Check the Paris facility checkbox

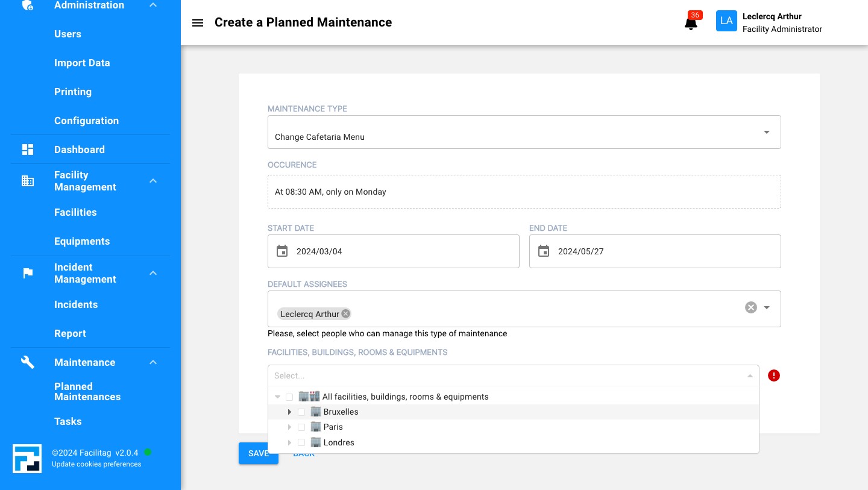(301, 427)
